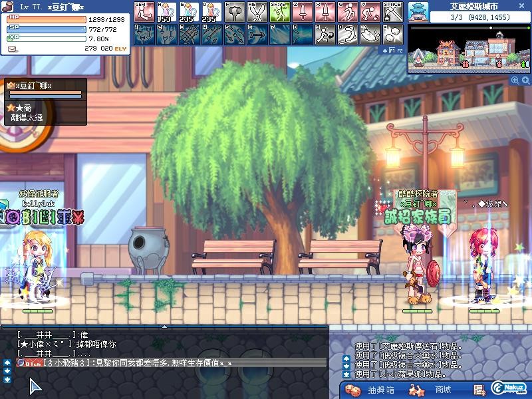Viewport: 532px width, 399px height.
Task: Activate the sword skill in slot X
Action: tap(325, 12)
